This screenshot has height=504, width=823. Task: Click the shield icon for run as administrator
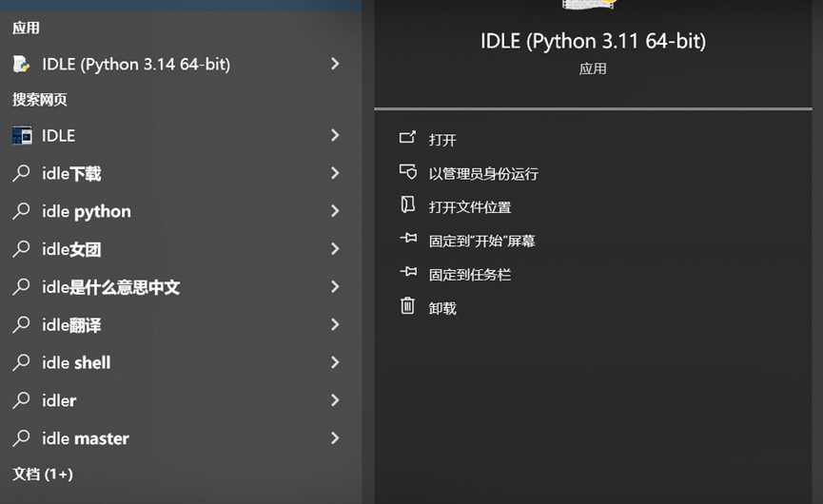408,171
